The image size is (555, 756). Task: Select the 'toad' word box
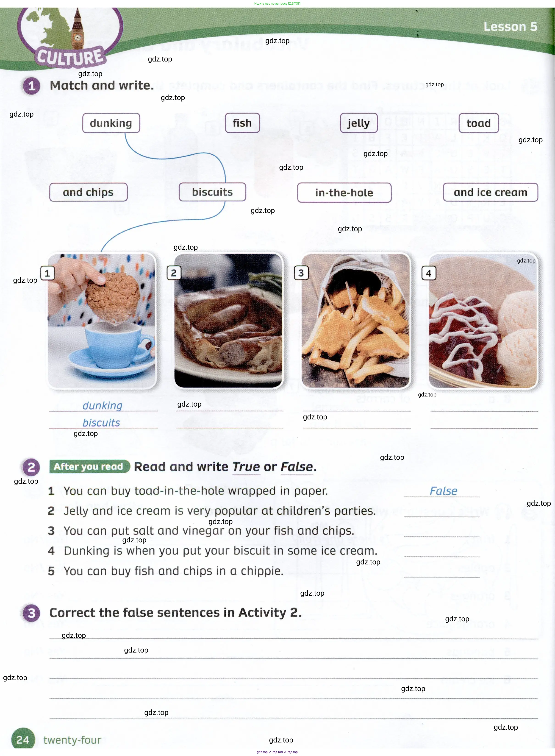click(x=479, y=123)
